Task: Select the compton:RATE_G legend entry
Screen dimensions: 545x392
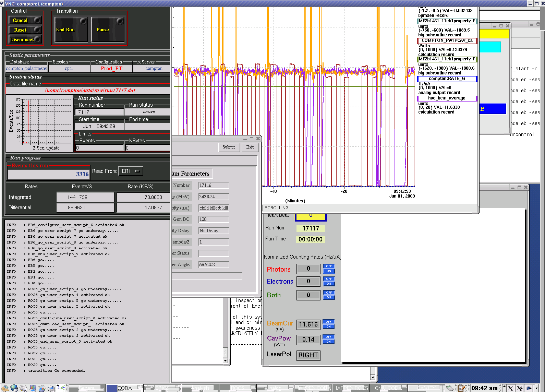Action: click(447, 79)
